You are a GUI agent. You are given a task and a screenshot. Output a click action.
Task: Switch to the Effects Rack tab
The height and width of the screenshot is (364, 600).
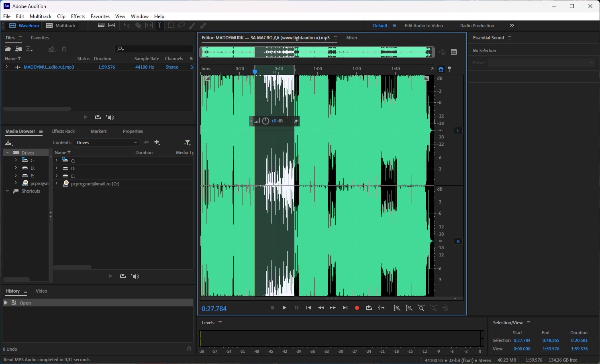(63, 131)
